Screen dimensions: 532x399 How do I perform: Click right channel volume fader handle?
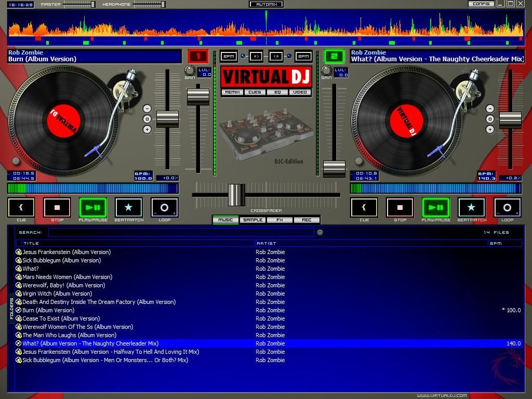pos(334,169)
